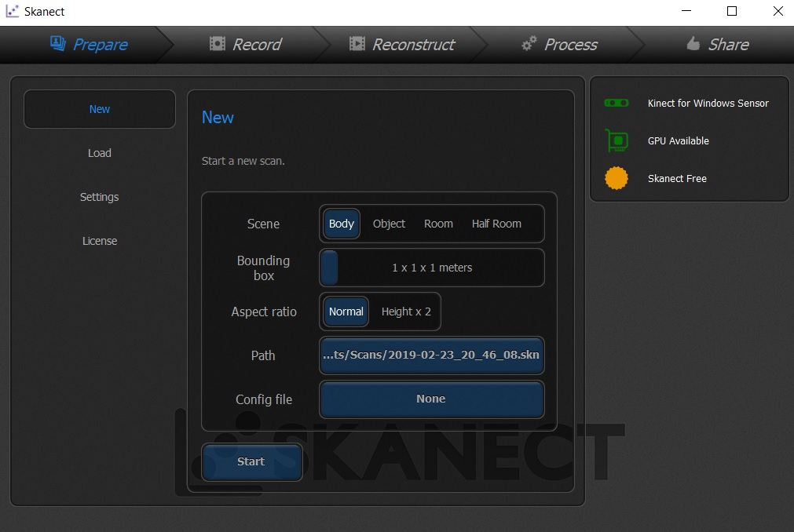794x532 pixels.
Task: Click the GPU Available text
Action: coord(678,141)
